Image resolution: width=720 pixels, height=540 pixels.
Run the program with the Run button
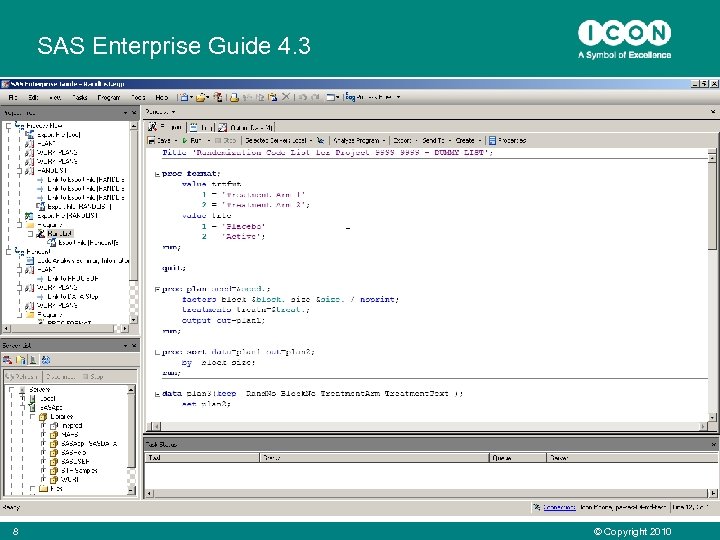(191, 141)
